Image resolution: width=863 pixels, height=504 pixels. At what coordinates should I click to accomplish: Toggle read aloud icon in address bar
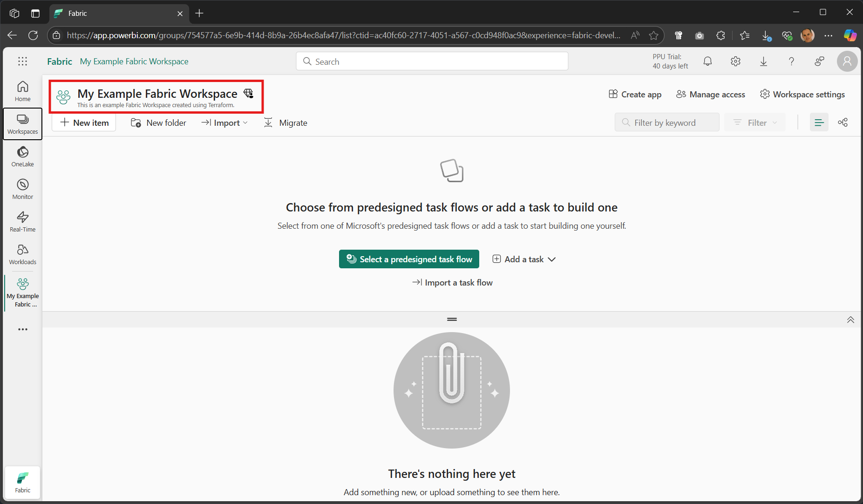(x=635, y=35)
